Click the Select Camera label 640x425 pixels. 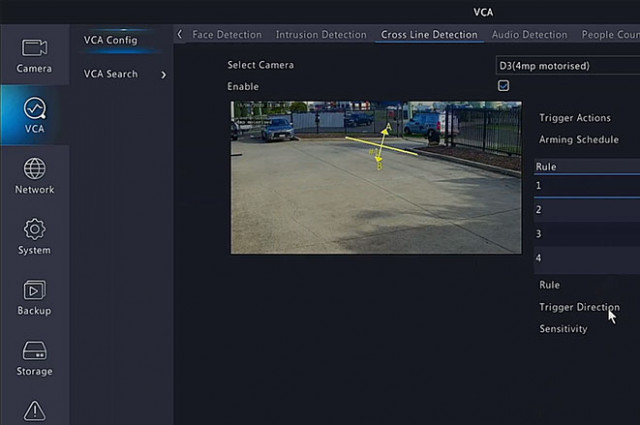(260, 65)
